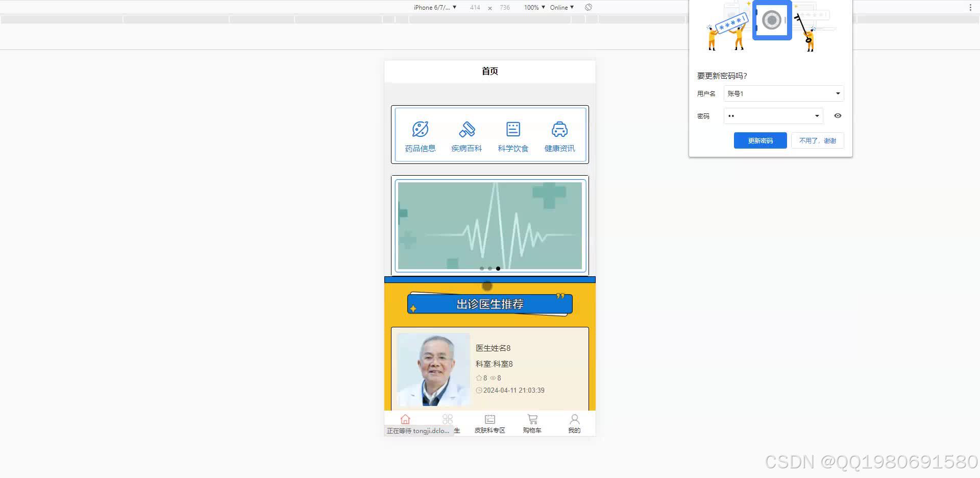Screen dimensions: 980x478
Task: Select the second carousel dot
Action: pos(490,269)
